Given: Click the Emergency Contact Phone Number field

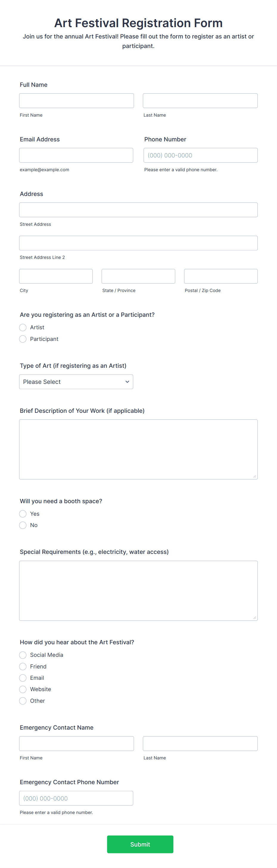Looking at the screenshot, I should tap(76, 798).
